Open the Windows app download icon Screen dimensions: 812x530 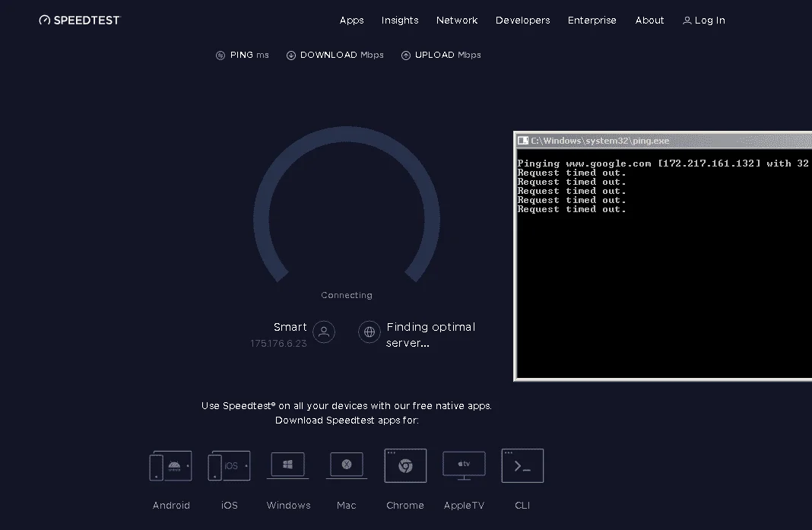pyautogui.click(x=288, y=466)
